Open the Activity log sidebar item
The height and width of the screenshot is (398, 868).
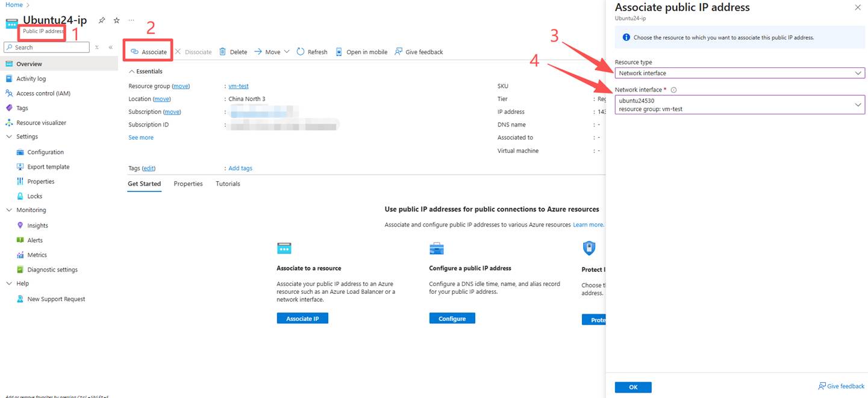(31, 79)
